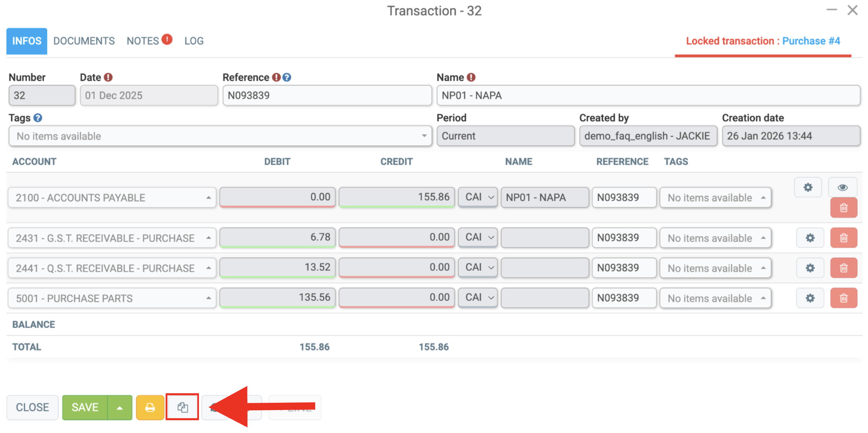Open tags dropdown on Accounts Payable line
The width and height of the screenshot is (868, 433).
point(715,197)
